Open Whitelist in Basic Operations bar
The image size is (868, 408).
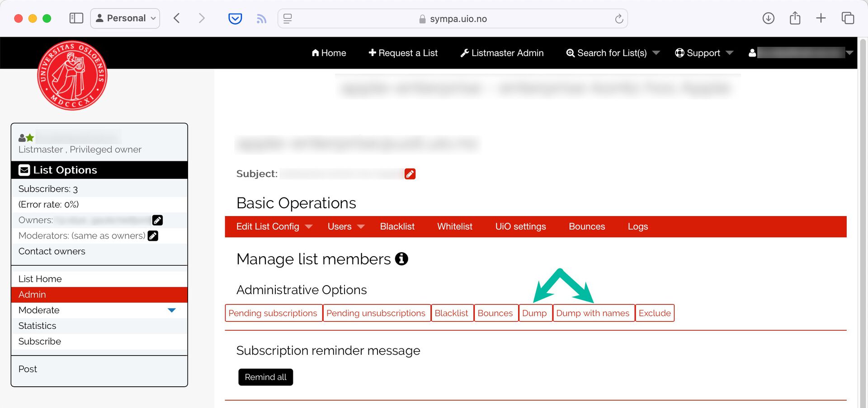click(x=454, y=226)
